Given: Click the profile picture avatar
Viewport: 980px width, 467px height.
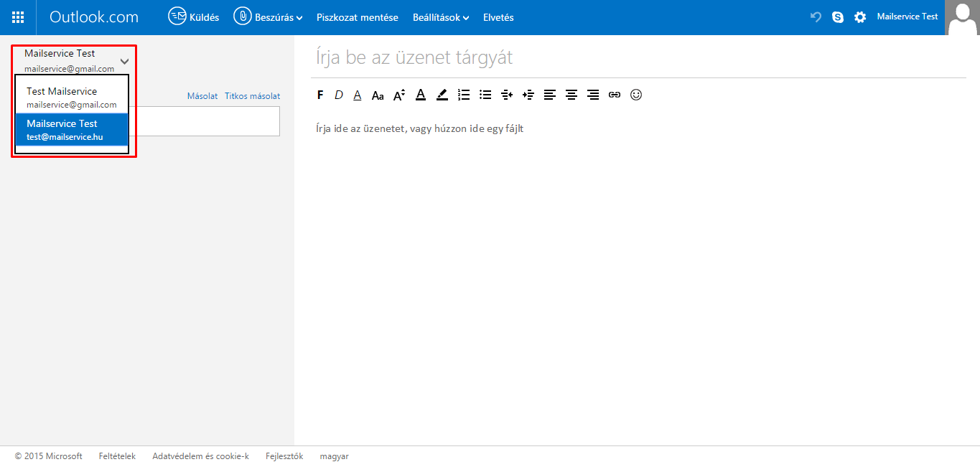Looking at the screenshot, I should [963, 17].
